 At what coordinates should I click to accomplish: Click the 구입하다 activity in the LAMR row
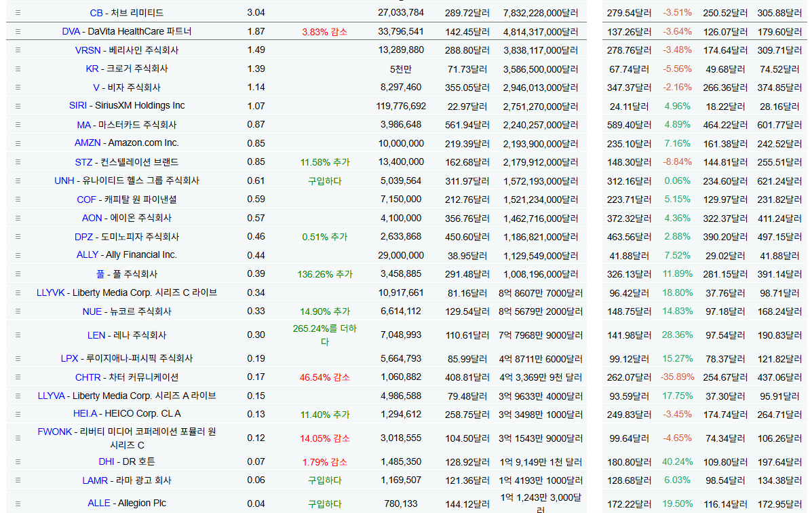pos(325,480)
